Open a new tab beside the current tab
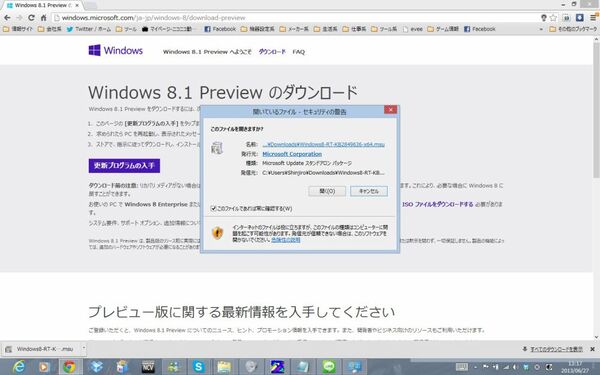The width and height of the screenshot is (600, 375). [x=90, y=6]
